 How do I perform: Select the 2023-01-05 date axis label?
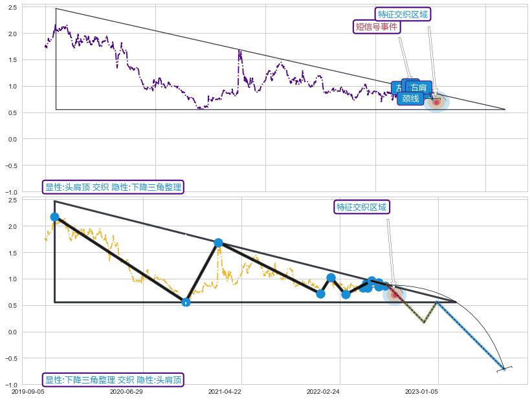pos(421,392)
